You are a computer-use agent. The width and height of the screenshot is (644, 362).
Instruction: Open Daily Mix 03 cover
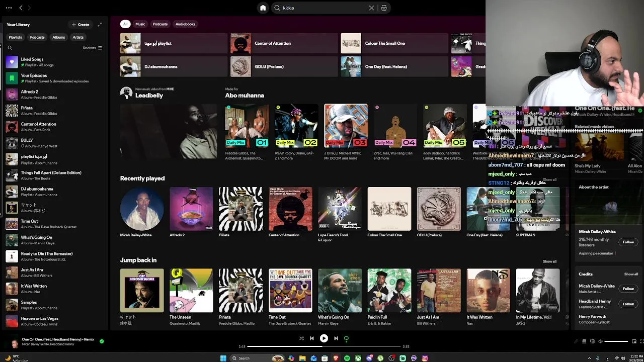[x=346, y=126]
